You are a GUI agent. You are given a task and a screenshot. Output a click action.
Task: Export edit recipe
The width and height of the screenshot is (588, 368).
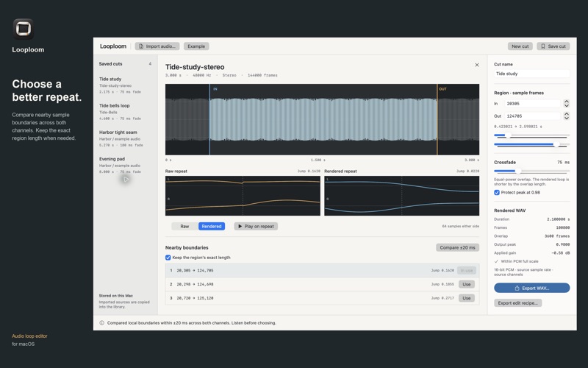tap(518, 303)
